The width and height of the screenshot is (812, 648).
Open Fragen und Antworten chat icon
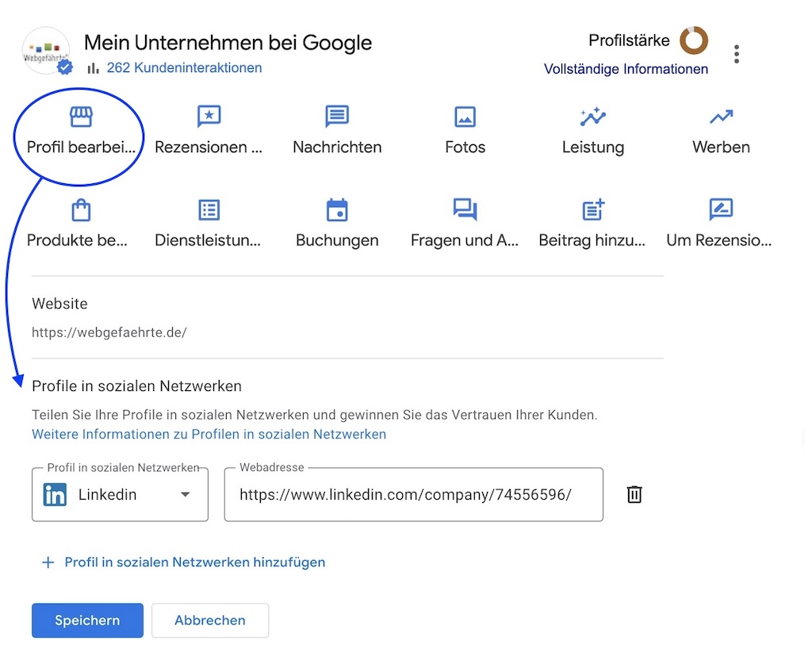coord(465,209)
